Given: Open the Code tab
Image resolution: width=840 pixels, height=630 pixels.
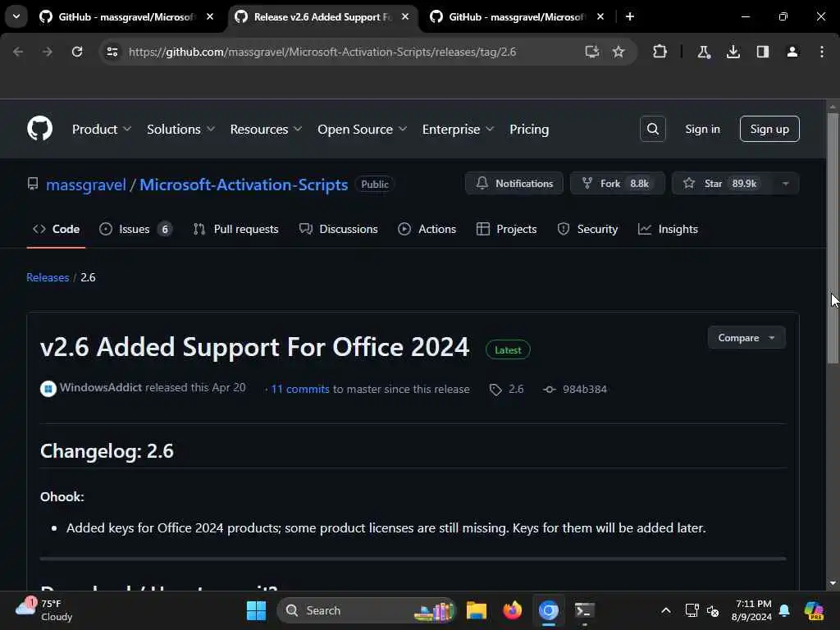Looking at the screenshot, I should [x=57, y=229].
